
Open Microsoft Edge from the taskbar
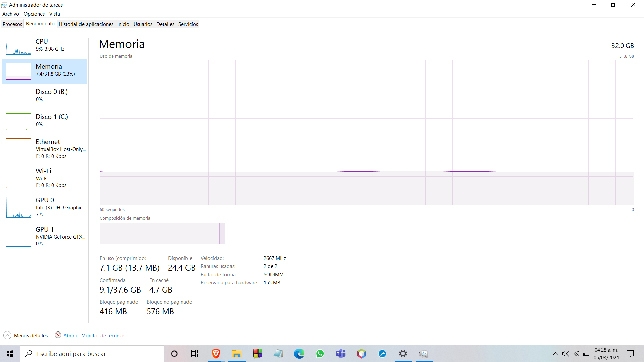pyautogui.click(x=299, y=354)
